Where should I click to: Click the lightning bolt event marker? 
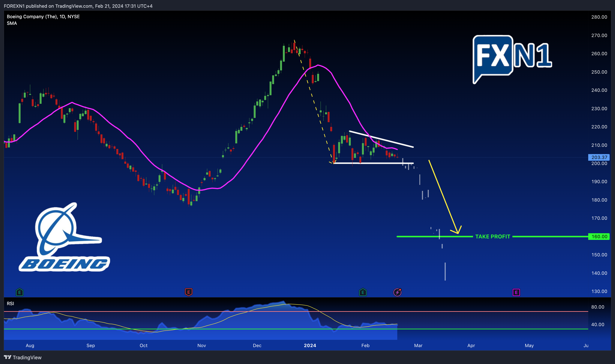tap(397, 292)
